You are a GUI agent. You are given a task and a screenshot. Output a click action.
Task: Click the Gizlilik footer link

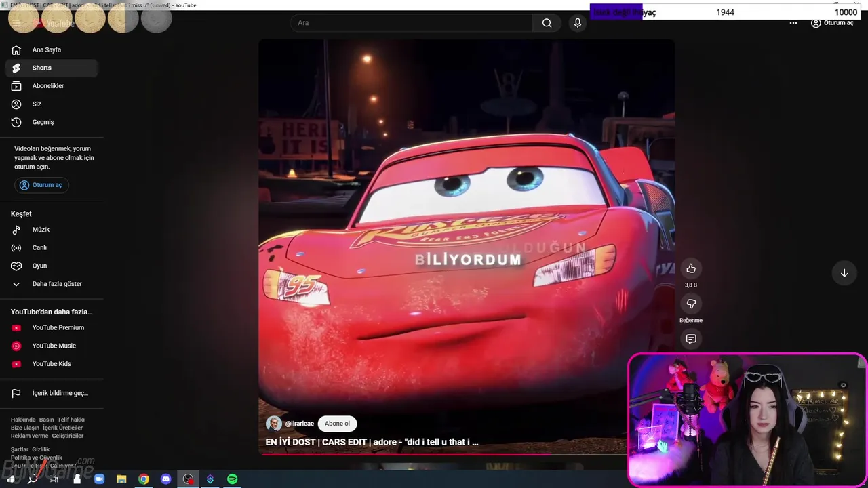click(41, 449)
